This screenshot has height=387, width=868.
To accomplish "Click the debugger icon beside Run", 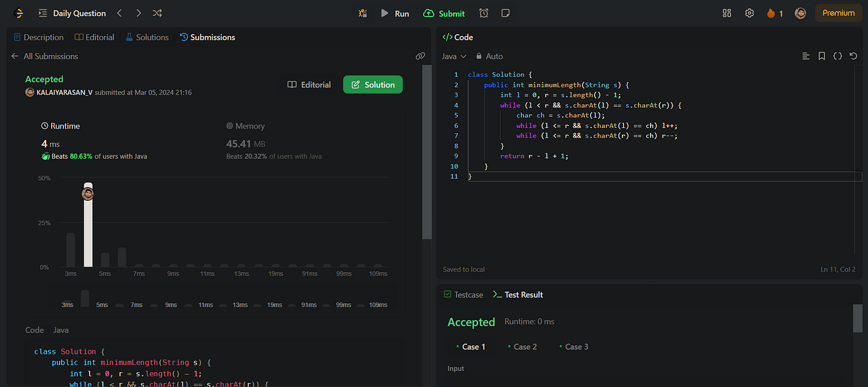I will click(x=363, y=13).
